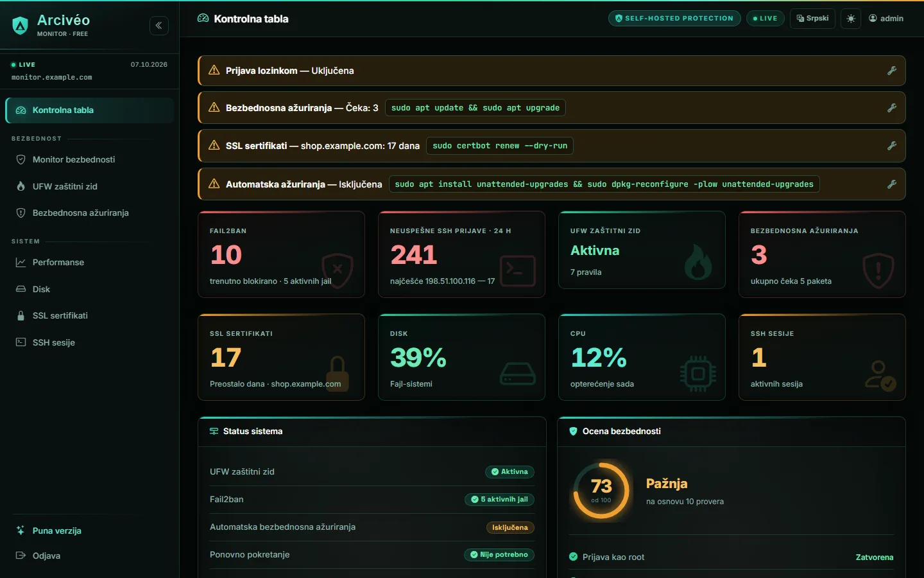
Task: Click the monitor.example.com hostname
Action: click(51, 78)
